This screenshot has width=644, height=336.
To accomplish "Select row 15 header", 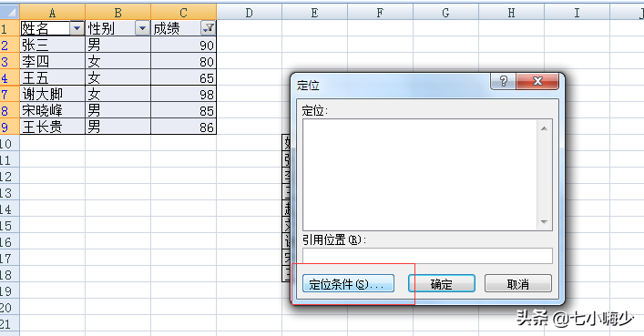I will click(9, 225).
